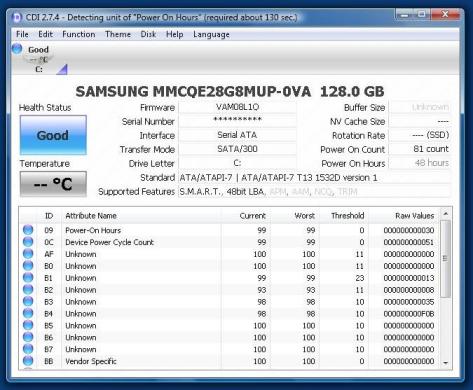The image size is (473, 390).
Task: Click the temperature -- °C box
Action: point(53,184)
